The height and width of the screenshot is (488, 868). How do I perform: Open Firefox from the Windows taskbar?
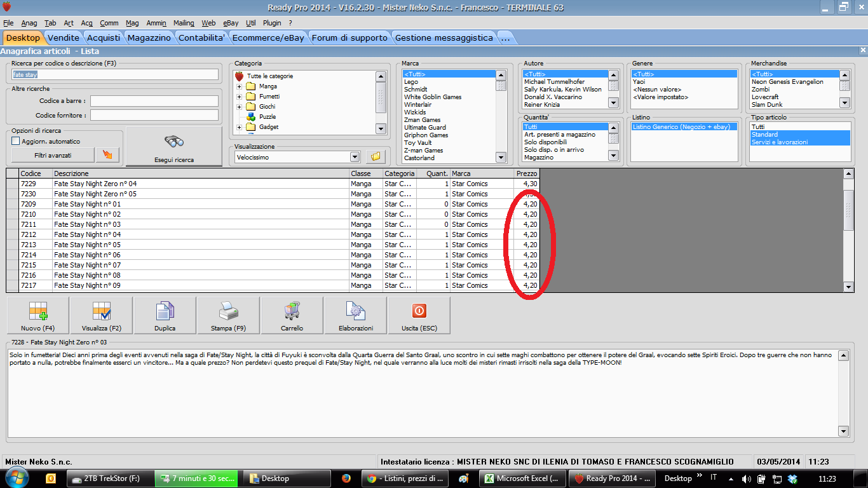tap(346, 478)
